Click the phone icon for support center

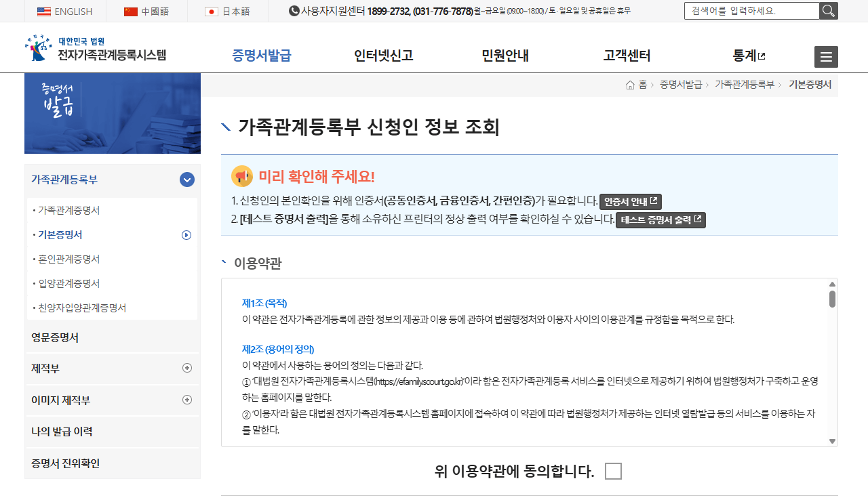294,11
